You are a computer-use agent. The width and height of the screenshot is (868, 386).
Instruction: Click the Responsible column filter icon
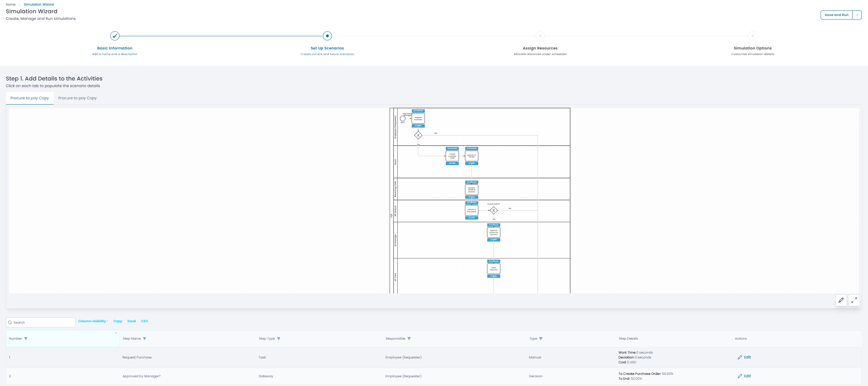(409, 339)
